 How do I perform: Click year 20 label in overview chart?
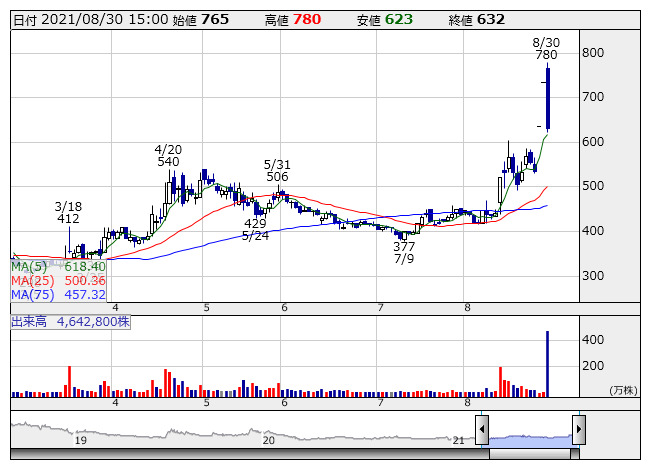tap(269, 440)
